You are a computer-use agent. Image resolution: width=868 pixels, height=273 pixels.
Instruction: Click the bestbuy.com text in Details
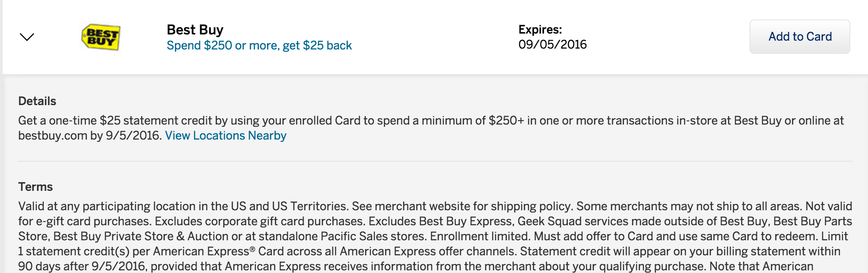click(x=53, y=136)
